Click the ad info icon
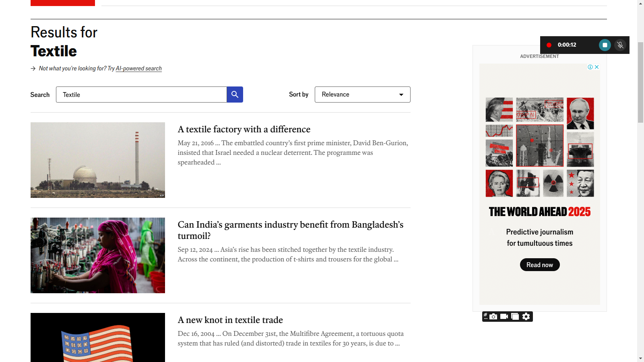The height and width of the screenshot is (362, 644). (590, 67)
